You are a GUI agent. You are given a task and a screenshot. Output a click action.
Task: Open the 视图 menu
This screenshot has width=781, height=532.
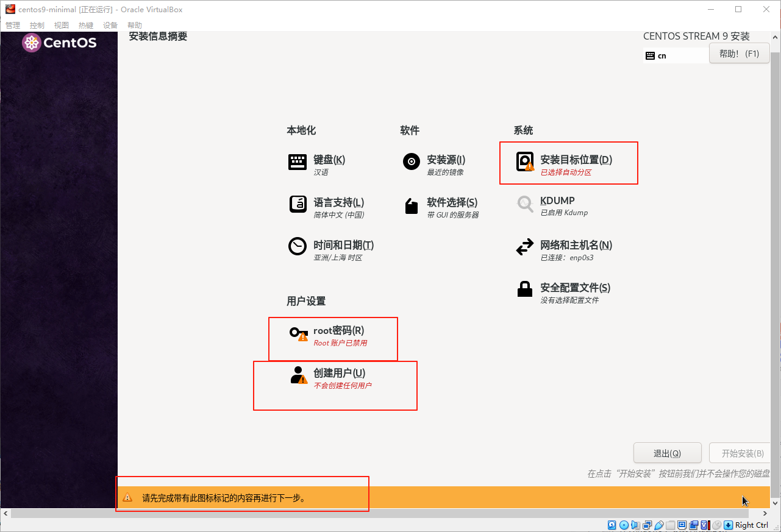click(62, 25)
